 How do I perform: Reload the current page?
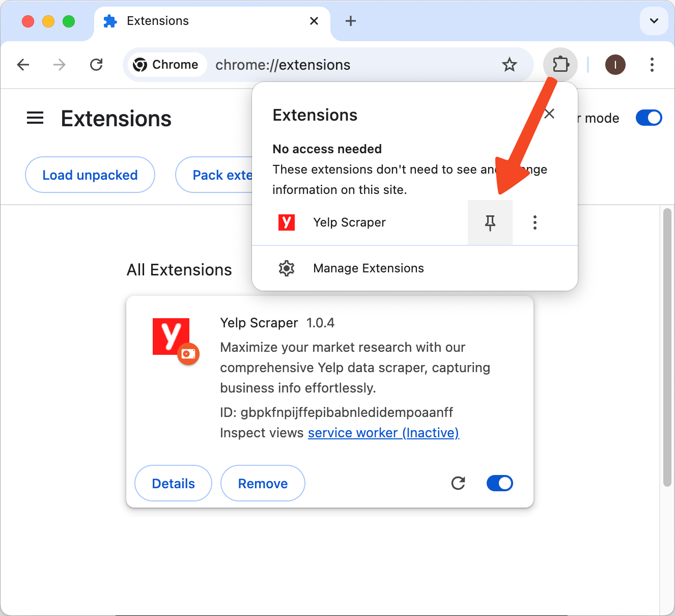click(96, 65)
